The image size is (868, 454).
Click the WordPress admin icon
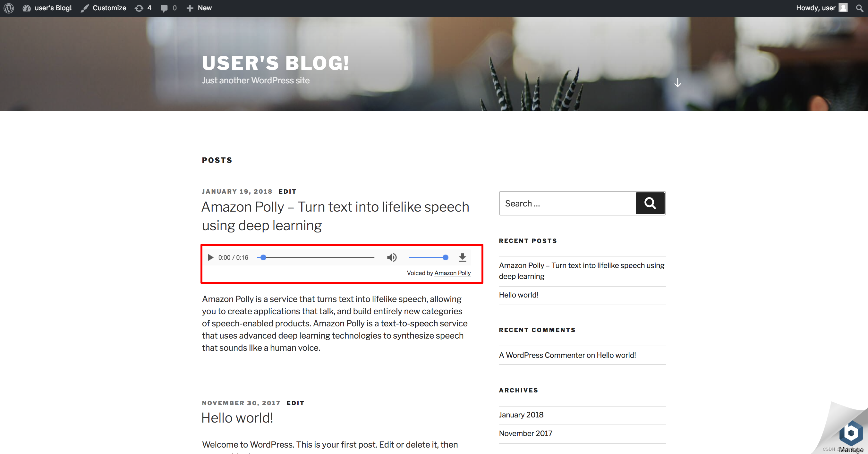(9, 7)
